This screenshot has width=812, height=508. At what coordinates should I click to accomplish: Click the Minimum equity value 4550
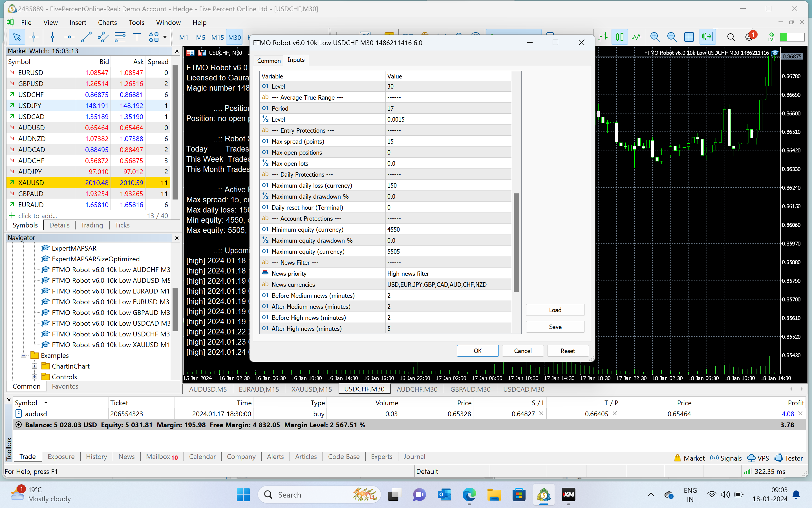[x=448, y=229]
